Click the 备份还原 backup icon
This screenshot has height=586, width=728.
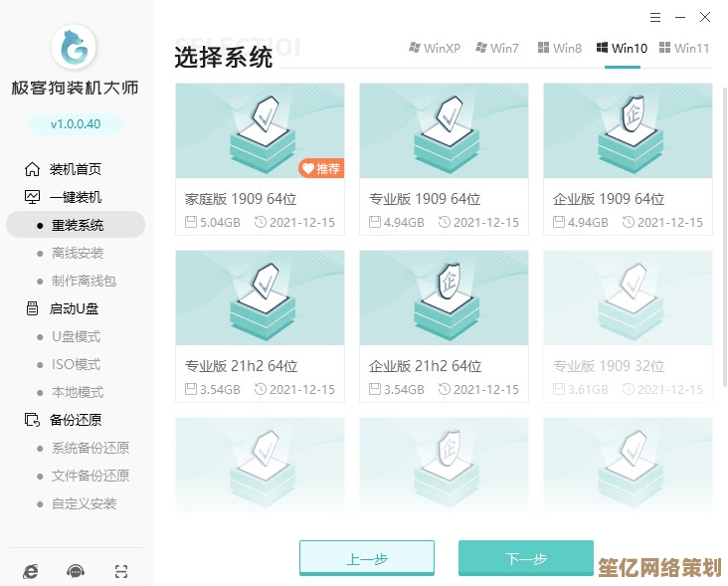point(32,420)
